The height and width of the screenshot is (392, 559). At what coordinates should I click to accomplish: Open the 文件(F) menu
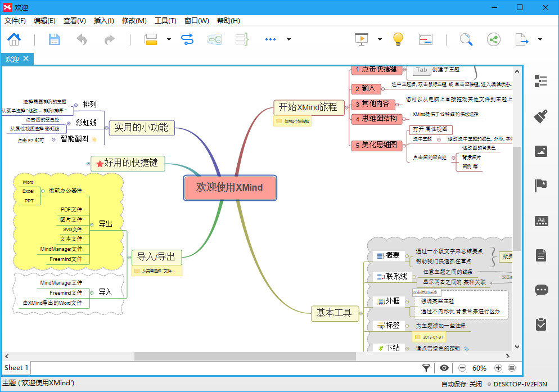tap(15, 20)
